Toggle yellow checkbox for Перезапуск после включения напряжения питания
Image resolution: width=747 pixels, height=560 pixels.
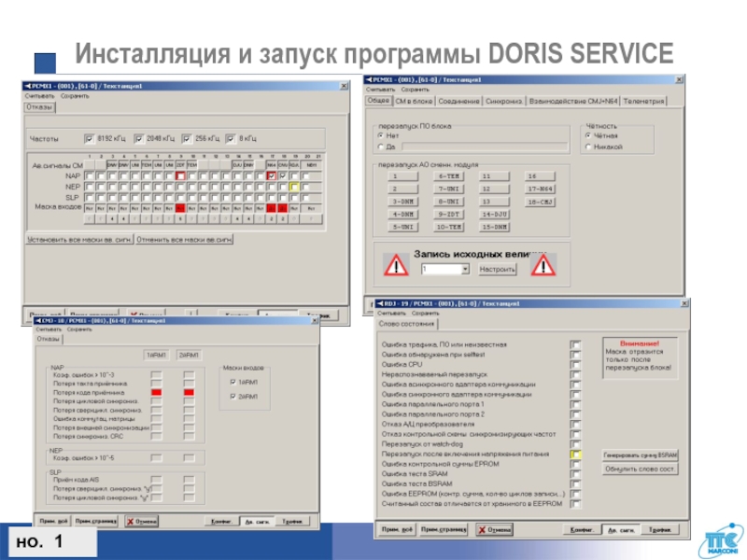click(575, 455)
